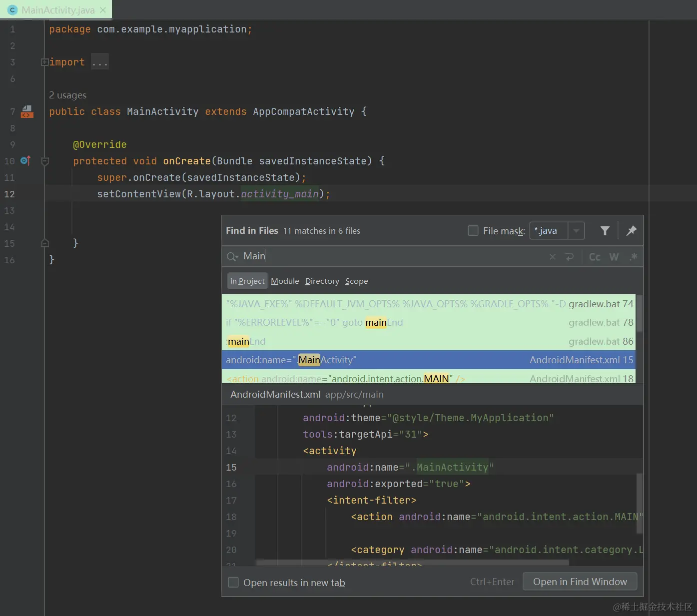Select the gradlew.bat 78 mainEnd result

[x=429, y=322]
